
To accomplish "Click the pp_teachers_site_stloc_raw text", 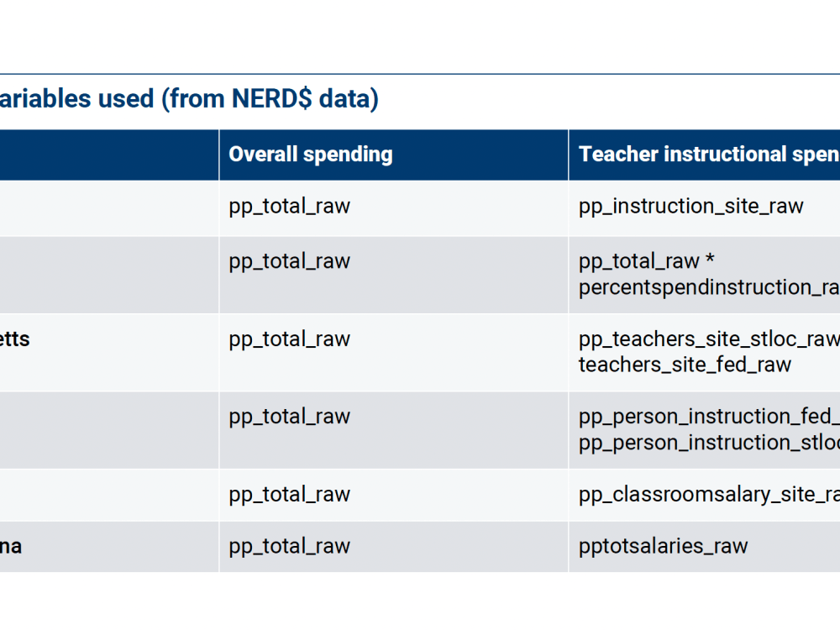I will coord(708,339).
